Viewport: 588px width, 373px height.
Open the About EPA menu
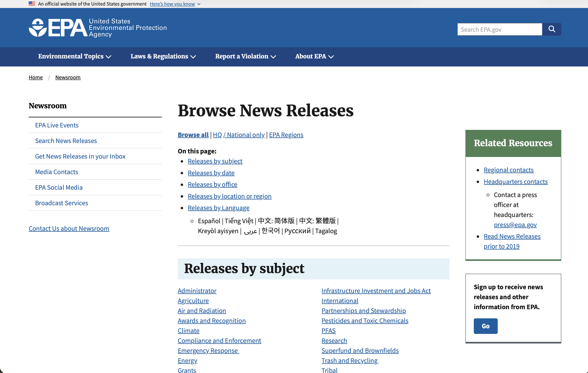tap(314, 56)
